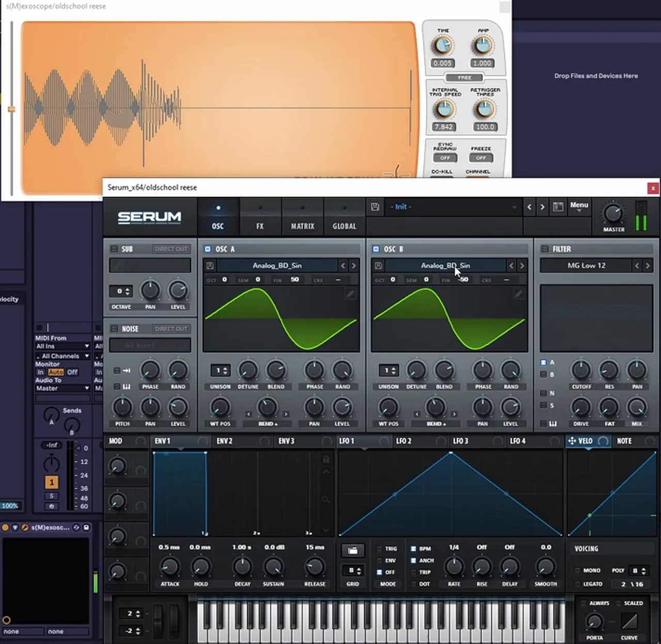This screenshot has width=661, height=644.
Task: Click the VELO move crosshair icon
Action: click(x=572, y=441)
